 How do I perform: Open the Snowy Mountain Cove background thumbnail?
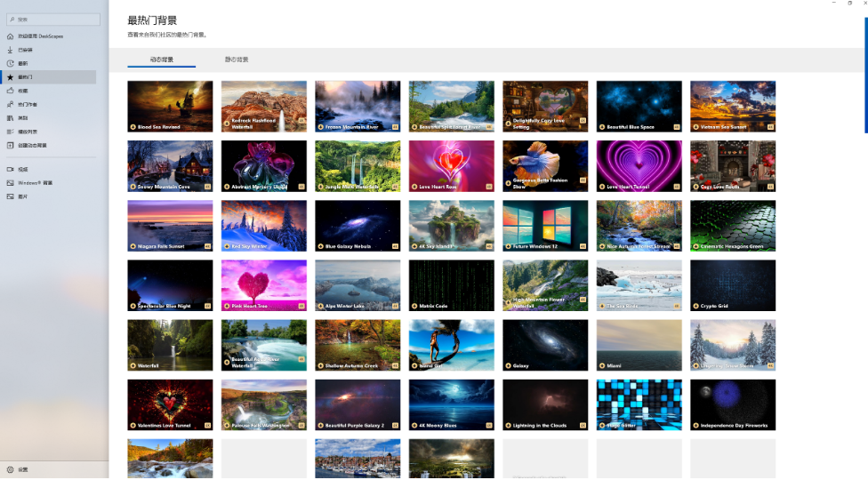pyautogui.click(x=170, y=165)
